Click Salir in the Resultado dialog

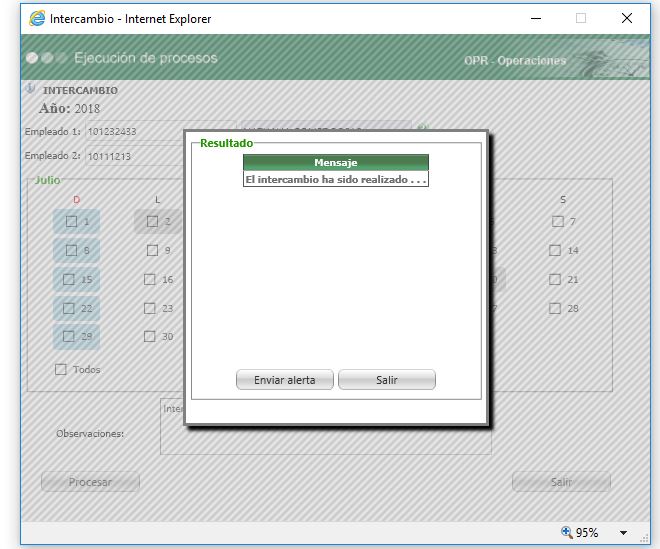click(387, 380)
